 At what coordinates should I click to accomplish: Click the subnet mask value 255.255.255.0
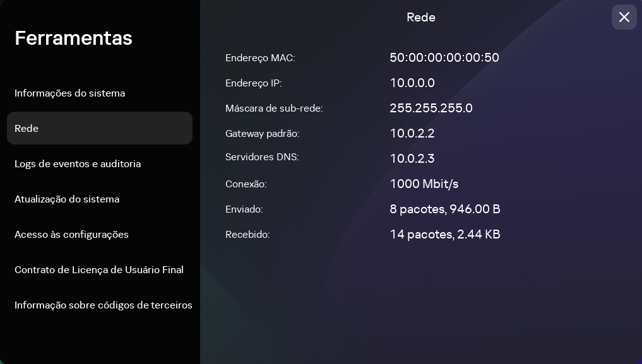(x=431, y=109)
